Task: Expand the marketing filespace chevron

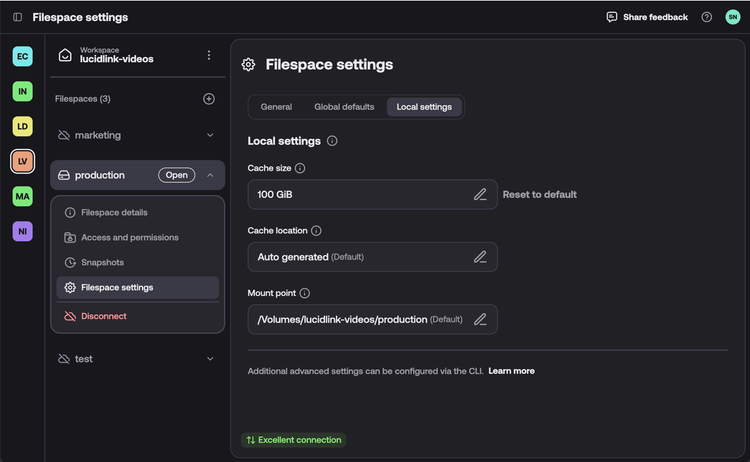Action: (x=210, y=135)
